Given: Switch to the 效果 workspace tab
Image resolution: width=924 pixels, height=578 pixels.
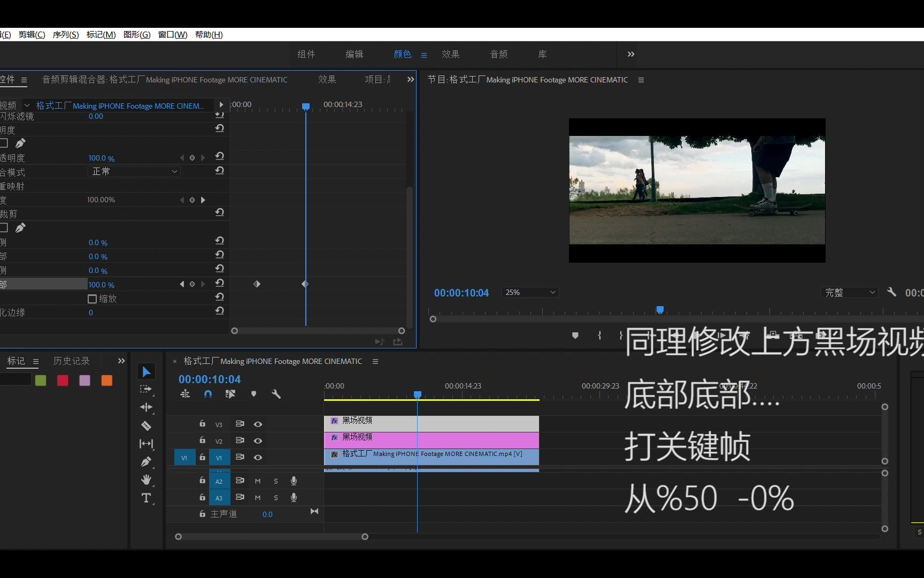Looking at the screenshot, I should pyautogui.click(x=450, y=54).
